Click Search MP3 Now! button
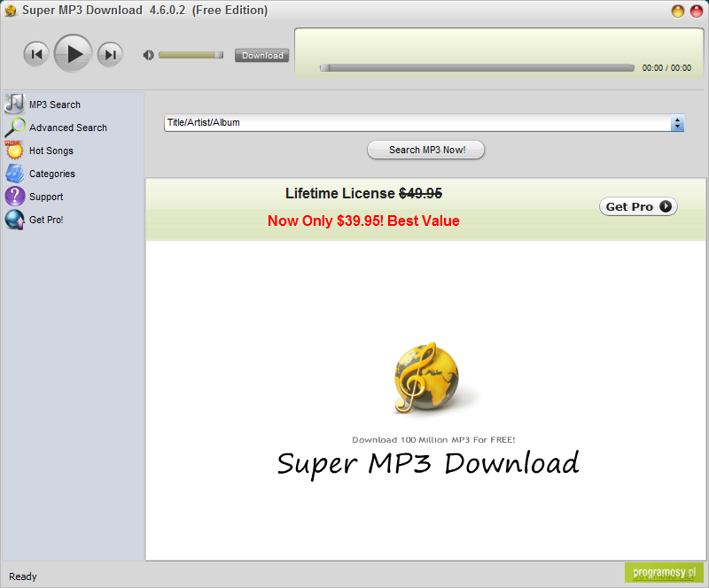 (x=426, y=150)
